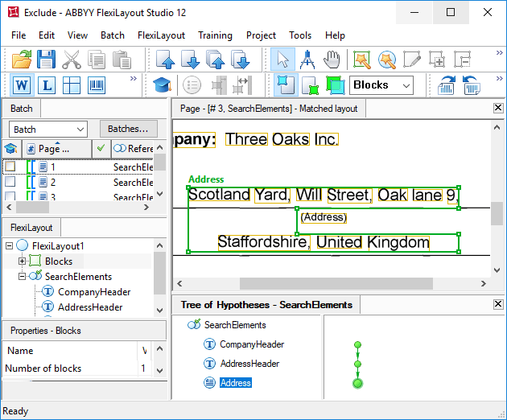This screenshot has height=420, width=507.
Task: Open the FlexiLayout menu
Action: point(161,35)
